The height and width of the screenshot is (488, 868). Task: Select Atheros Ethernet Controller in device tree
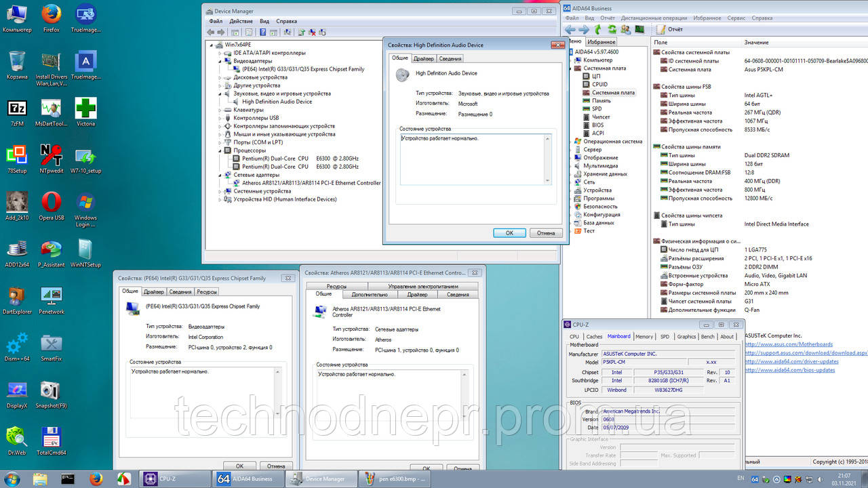point(311,183)
